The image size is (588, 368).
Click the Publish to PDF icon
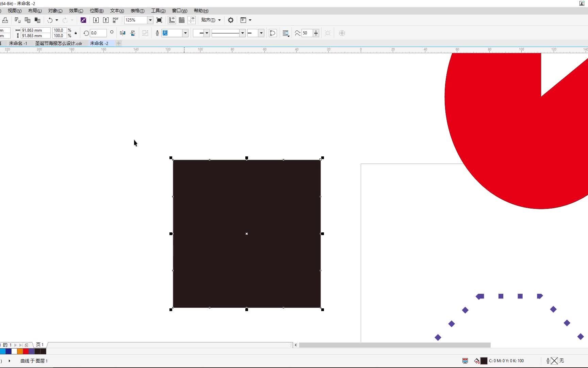point(116,20)
